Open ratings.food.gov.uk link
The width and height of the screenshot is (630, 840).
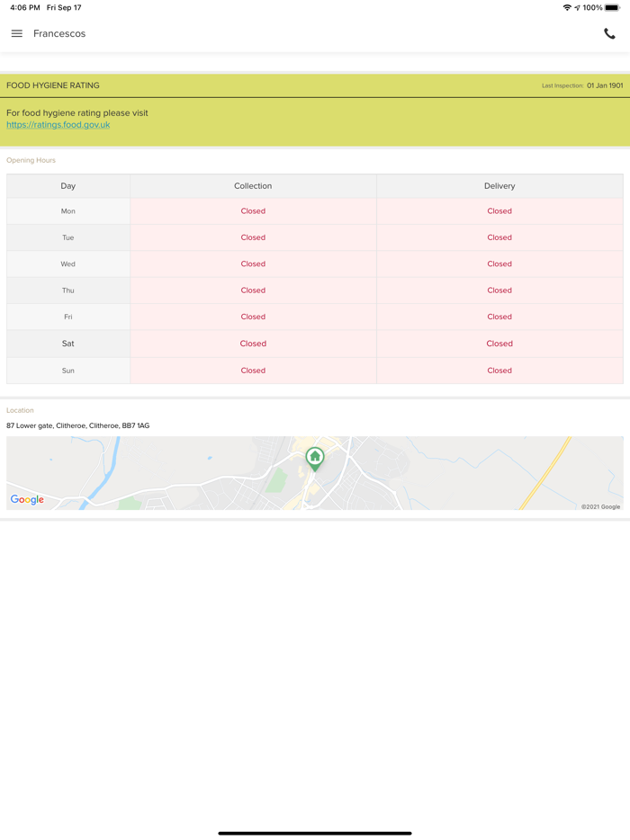coord(58,125)
